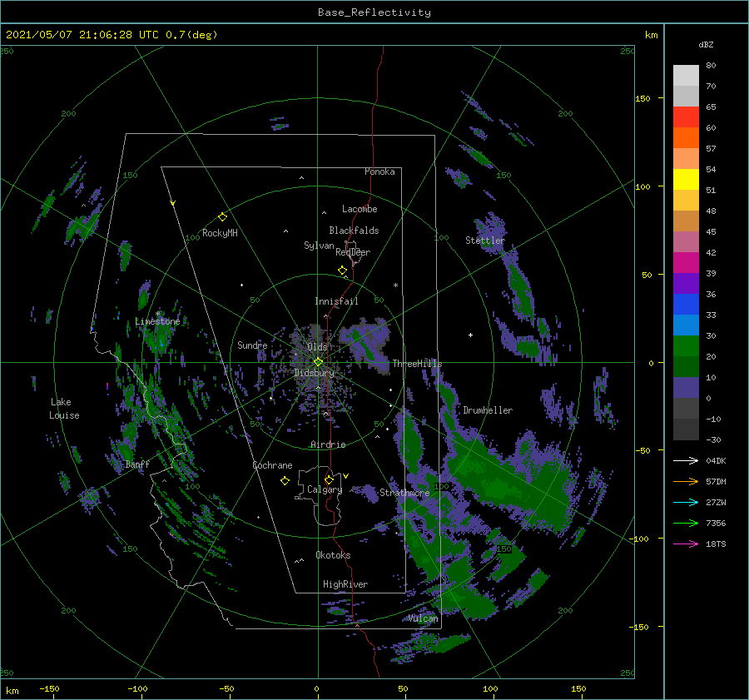This screenshot has width=749, height=700.
Task: Click the white plus marker east of ThreeHills
Action: pyautogui.click(x=470, y=335)
